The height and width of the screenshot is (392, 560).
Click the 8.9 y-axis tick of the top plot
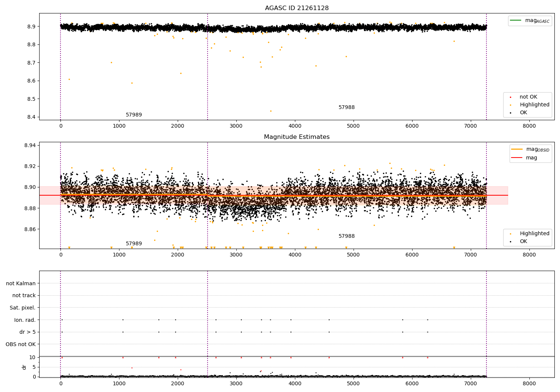pyautogui.click(x=31, y=27)
